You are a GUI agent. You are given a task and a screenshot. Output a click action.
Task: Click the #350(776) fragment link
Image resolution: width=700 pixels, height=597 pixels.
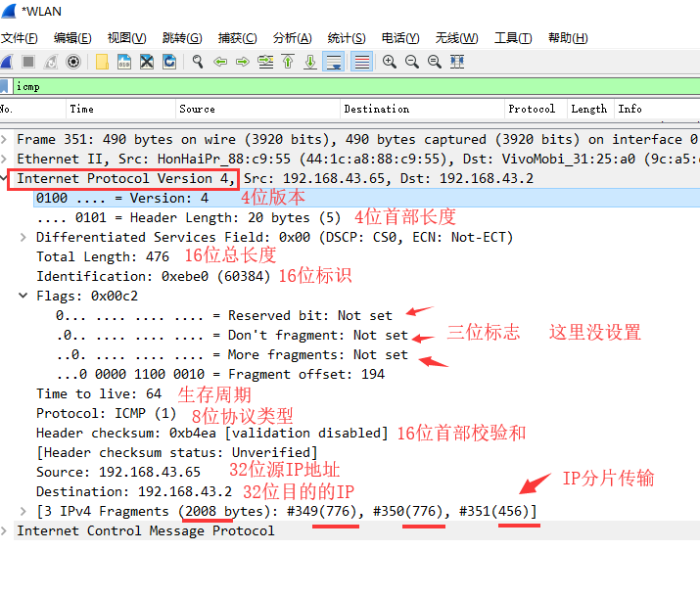pyautogui.click(x=405, y=512)
